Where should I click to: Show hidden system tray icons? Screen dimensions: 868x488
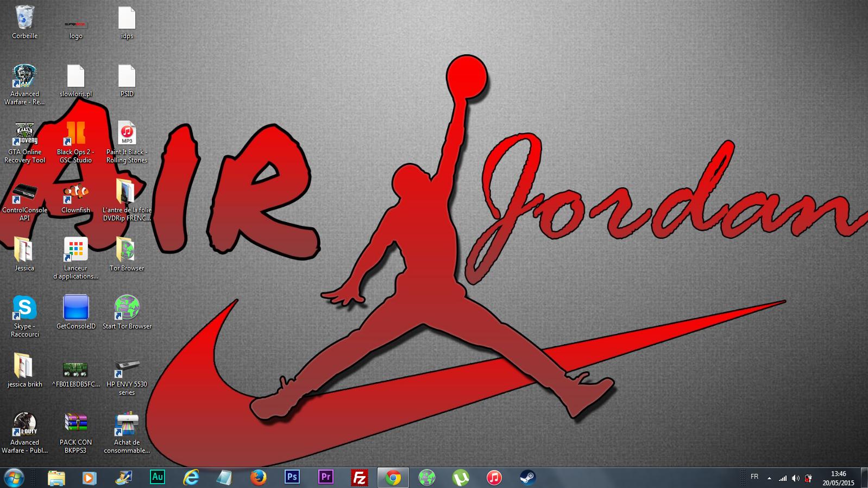pyautogui.click(x=769, y=478)
